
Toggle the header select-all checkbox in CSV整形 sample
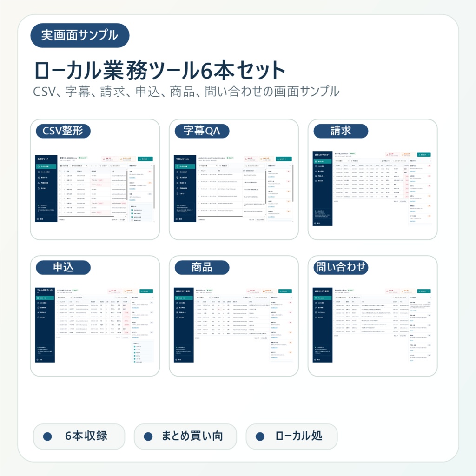[x=60, y=171]
